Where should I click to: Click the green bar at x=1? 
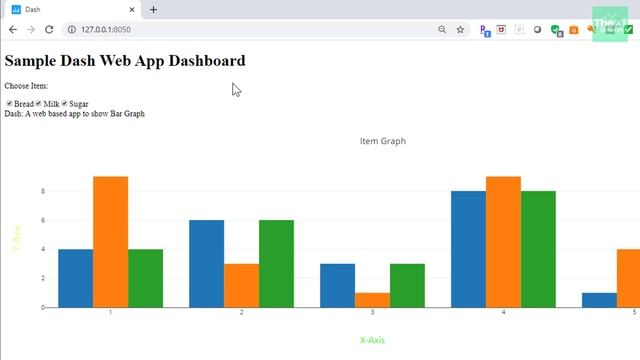click(145, 278)
